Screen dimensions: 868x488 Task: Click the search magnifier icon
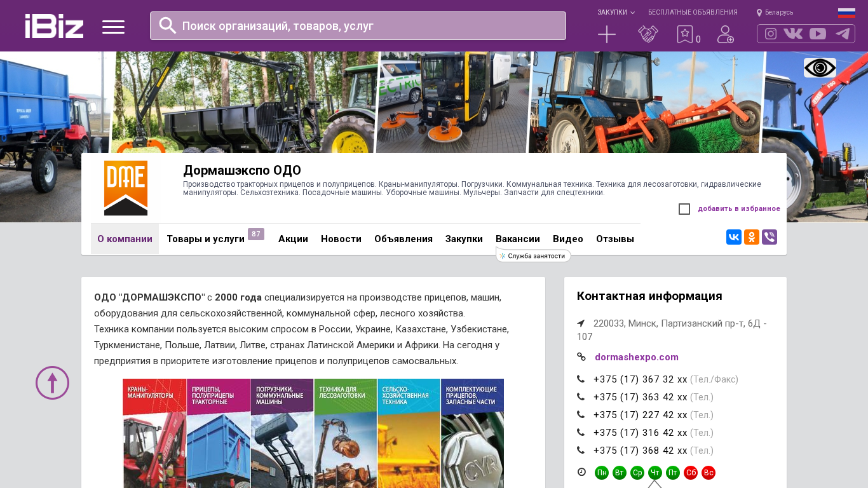(x=168, y=25)
